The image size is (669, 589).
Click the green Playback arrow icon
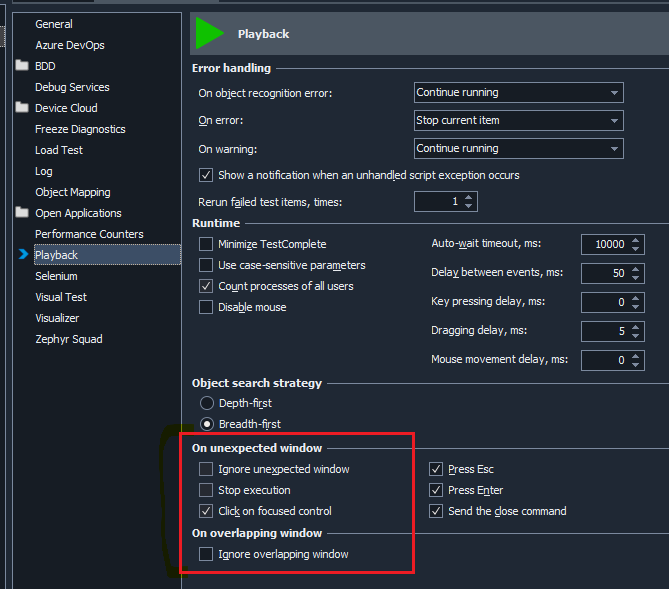tap(209, 33)
